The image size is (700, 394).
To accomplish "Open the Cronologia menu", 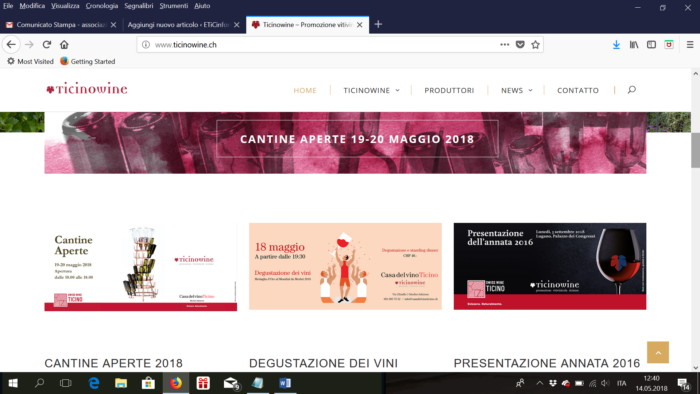I will click(x=102, y=6).
